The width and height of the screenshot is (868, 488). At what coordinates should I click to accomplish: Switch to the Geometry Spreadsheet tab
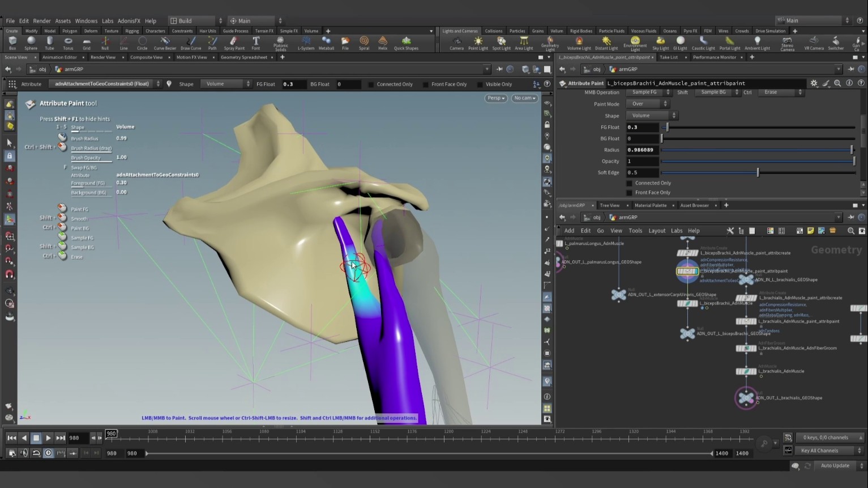[x=243, y=57]
